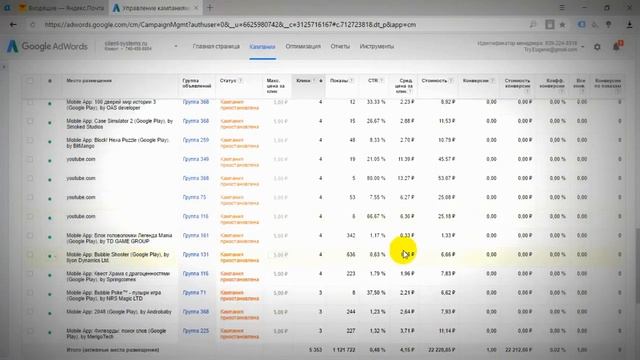Click the Google AdWords logo
This screenshot has width=640, height=360.
tap(47, 47)
